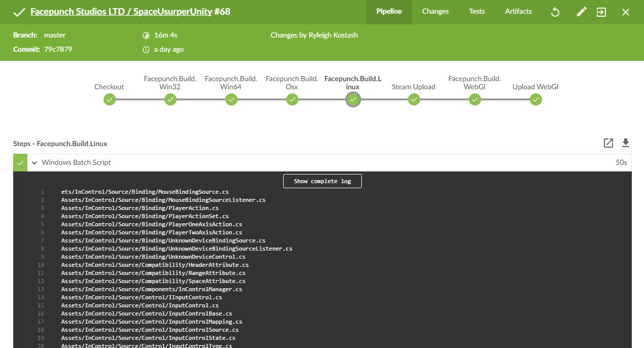This screenshot has height=348, width=644.
Task: Click the commit hash 79c7879
Action: (58, 49)
